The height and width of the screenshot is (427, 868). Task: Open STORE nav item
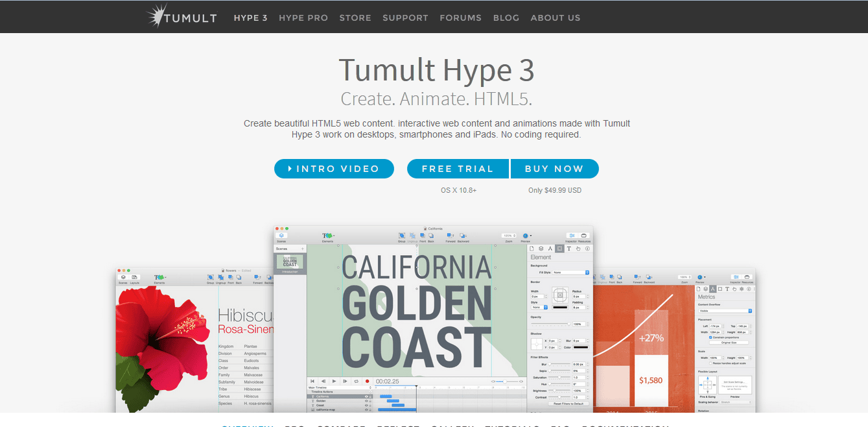pos(355,18)
